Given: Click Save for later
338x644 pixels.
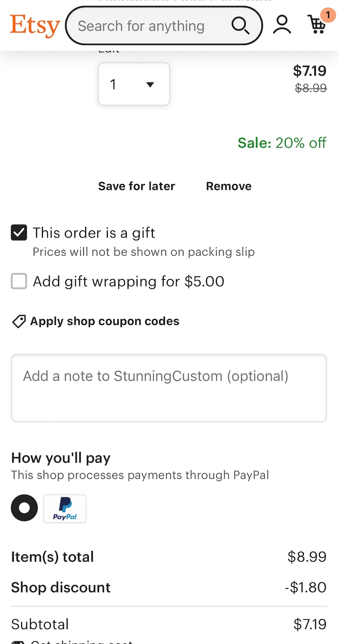Looking at the screenshot, I should pos(137,186).
